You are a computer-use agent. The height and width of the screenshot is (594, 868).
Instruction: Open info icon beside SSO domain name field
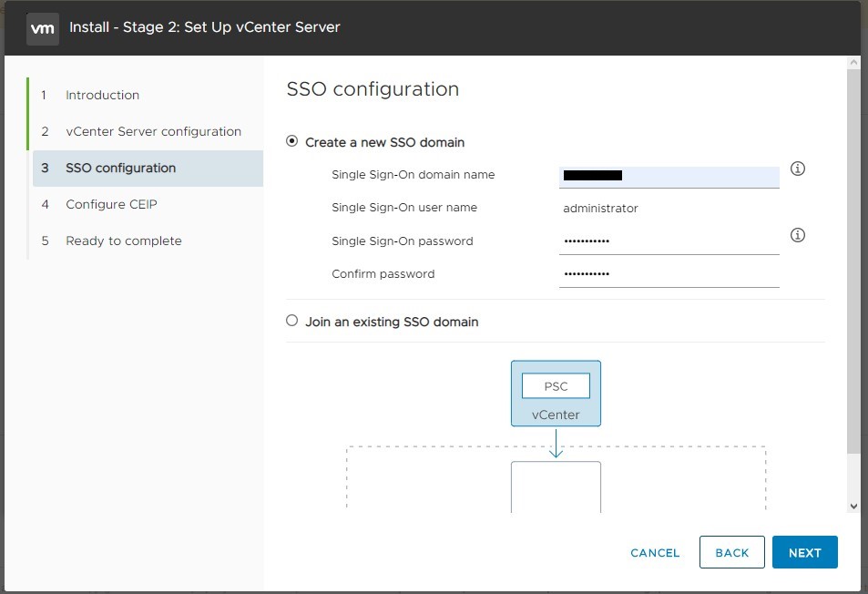(x=798, y=169)
